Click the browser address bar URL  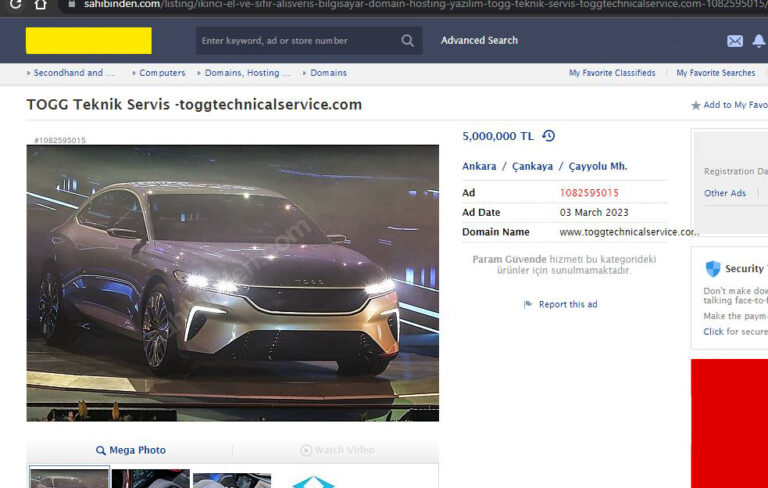(x=400, y=4)
